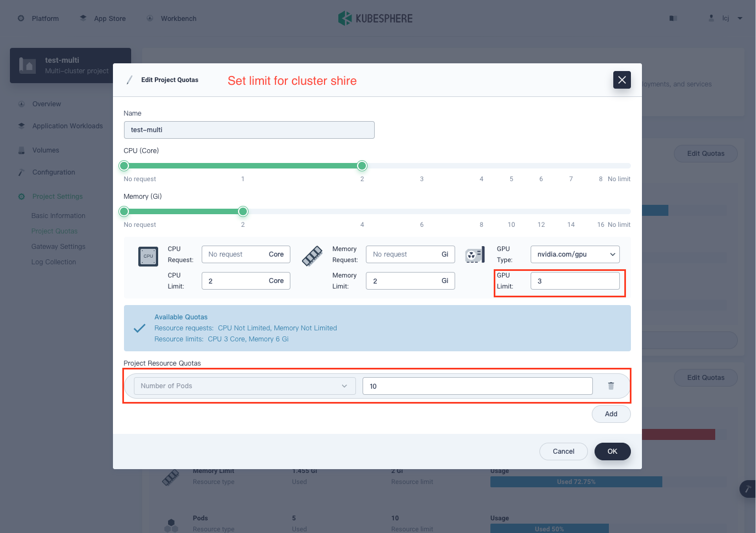Open Gateway Settings under Project Settings
The image size is (756, 533).
[58, 246]
